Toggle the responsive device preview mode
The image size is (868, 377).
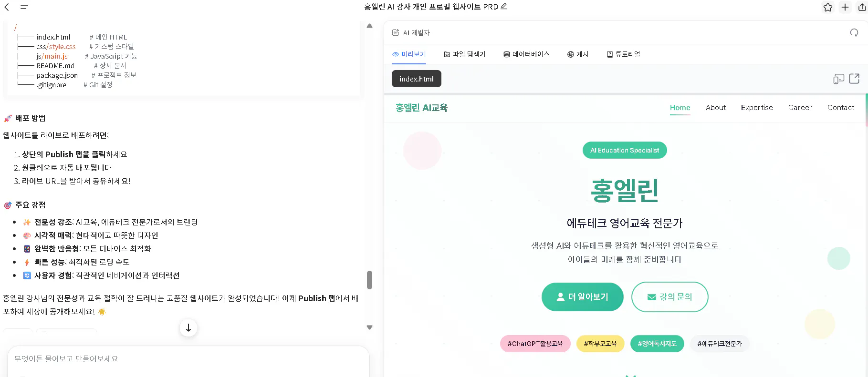(x=838, y=78)
